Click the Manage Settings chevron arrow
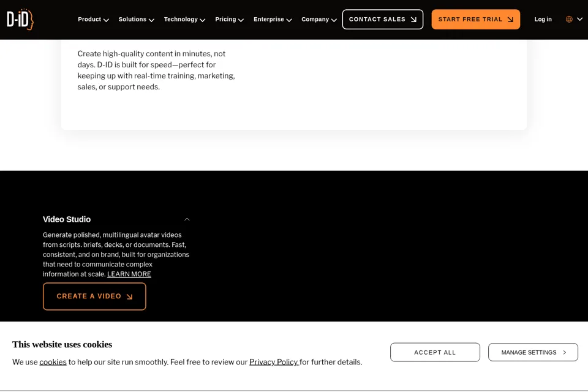The image size is (588, 392). tap(564, 352)
